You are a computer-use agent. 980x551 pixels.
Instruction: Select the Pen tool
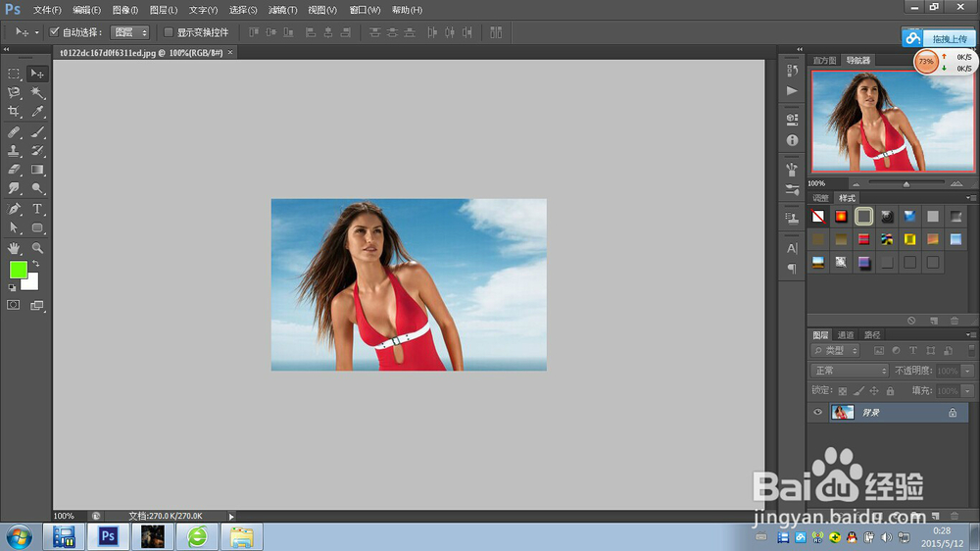click(x=14, y=209)
